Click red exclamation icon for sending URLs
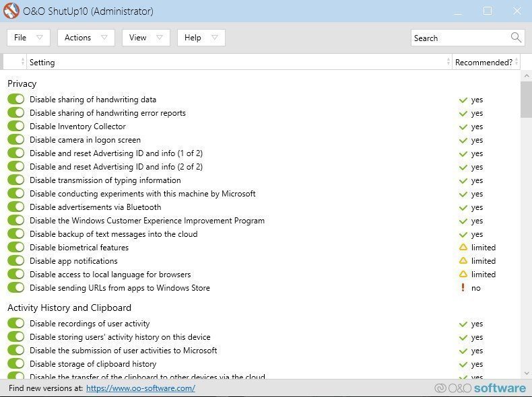 point(463,288)
